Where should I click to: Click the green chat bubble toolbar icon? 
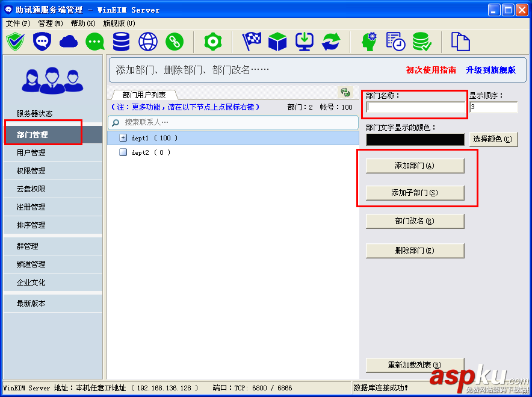coord(94,42)
